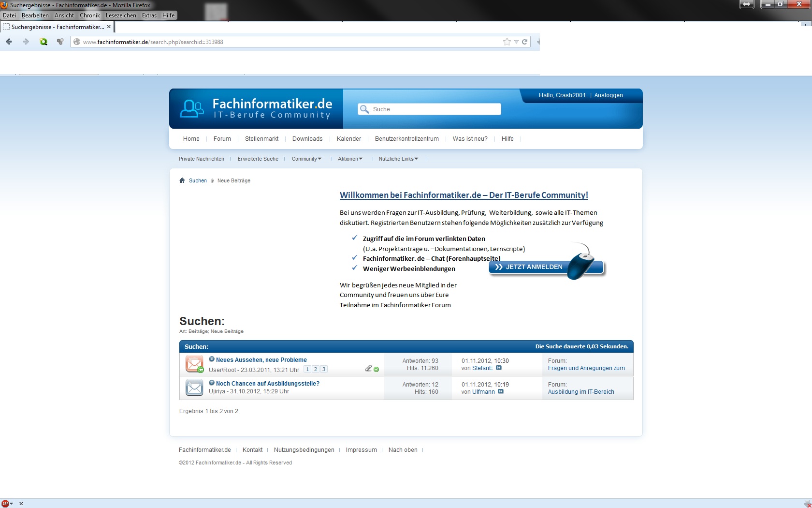Click the magnifier icon in site search box
Screen dimensions: 812x508
[364, 109]
